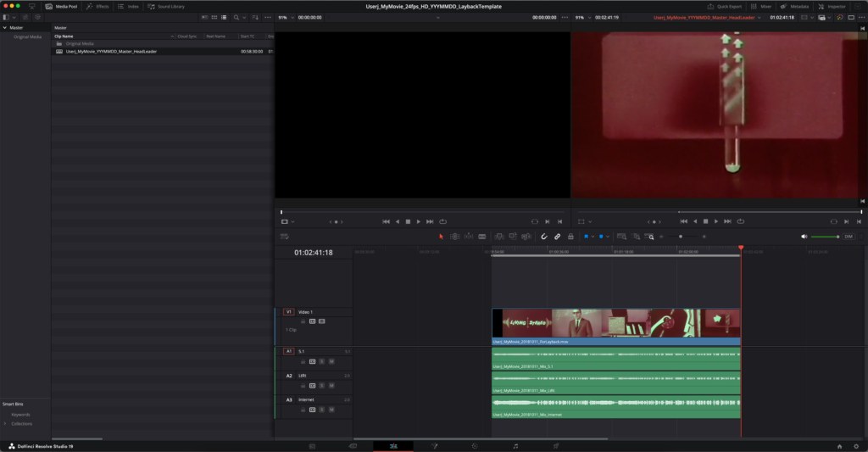Viewport: 868px width, 452px height.
Task: Open the Media Pool search icon
Action: pos(236,17)
